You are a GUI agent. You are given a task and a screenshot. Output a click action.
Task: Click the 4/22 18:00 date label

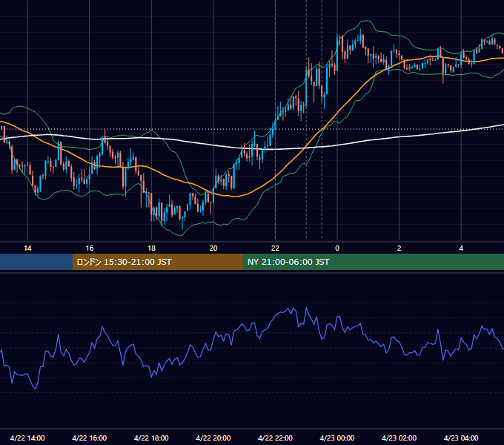click(x=151, y=438)
